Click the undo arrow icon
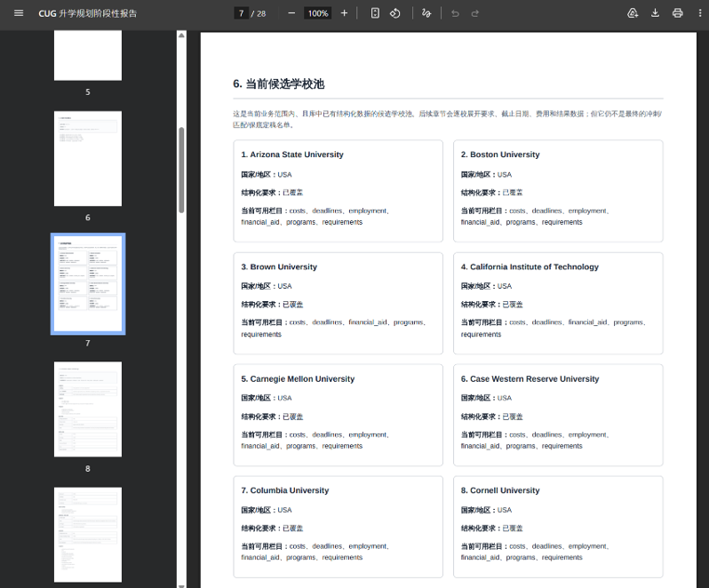 (455, 13)
